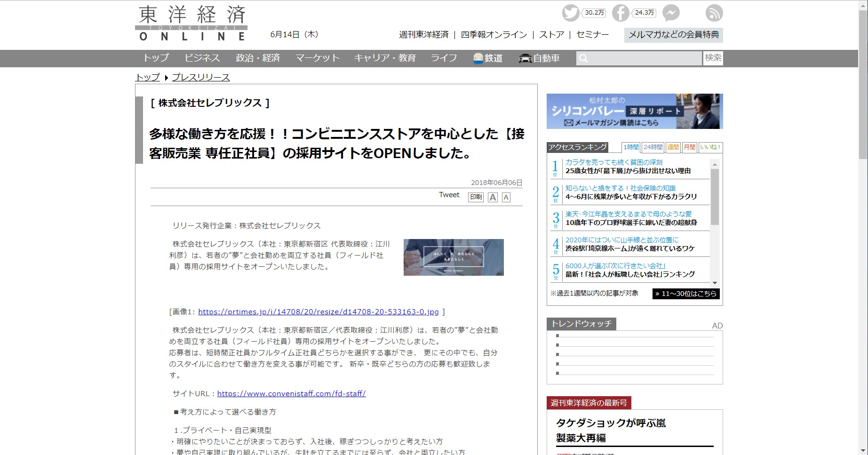Select the 週間 ranking tab
Image resolution: width=868 pixels, height=455 pixels.
click(673, 147)
